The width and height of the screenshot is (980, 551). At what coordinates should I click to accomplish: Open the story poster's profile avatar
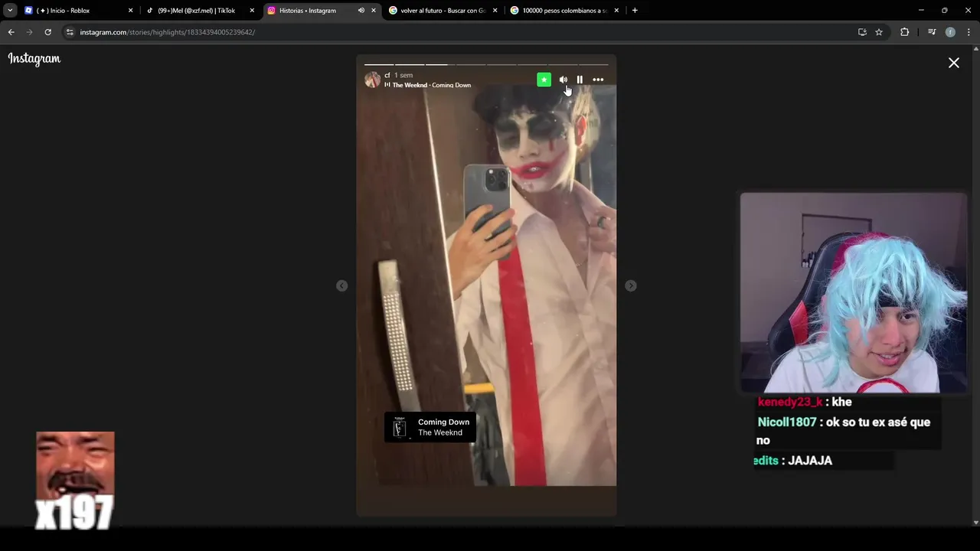(x=373, y=80)
